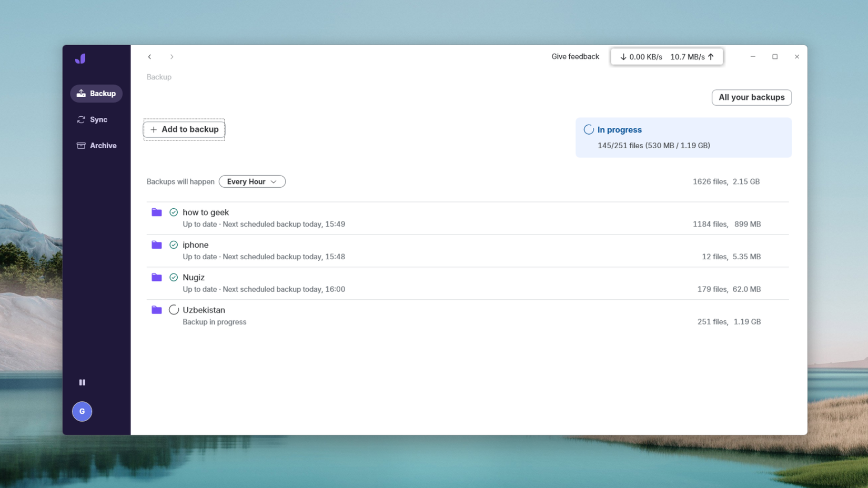Open the Archive section
The width and height of the screenshot is (868, 488).
(96, 145)
